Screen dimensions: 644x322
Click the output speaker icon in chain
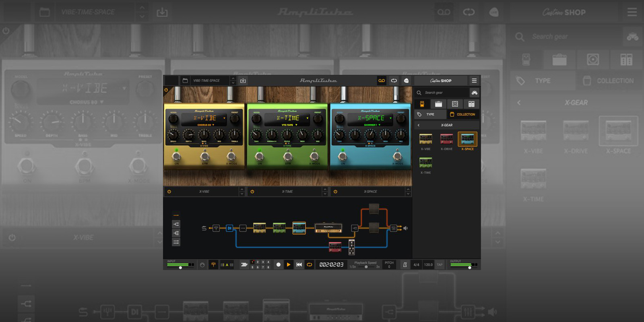pos(405,228)
